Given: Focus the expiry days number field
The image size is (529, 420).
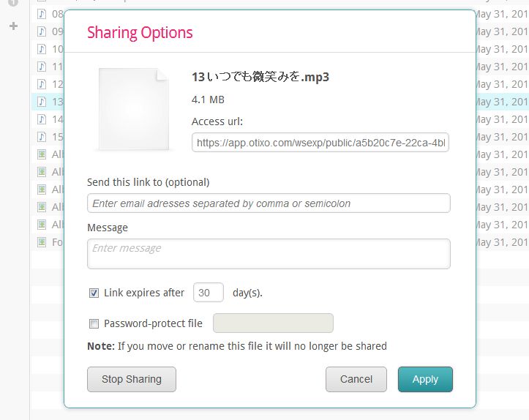Looking at the screenshot, I should point(208,293).
